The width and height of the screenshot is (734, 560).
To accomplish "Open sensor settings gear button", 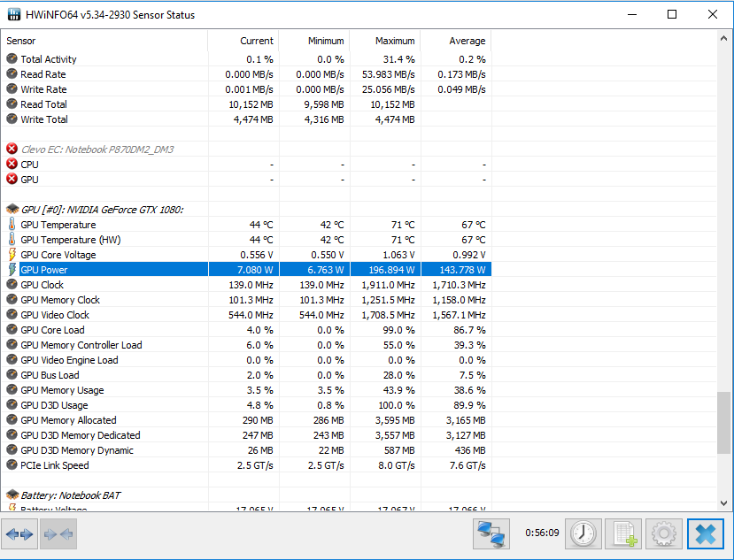I will pos(664,533).
